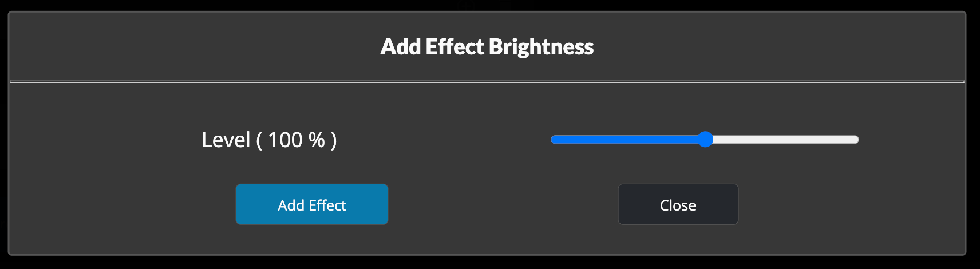Click the opening parenthesis in Level label
Image resolution: width=980 pixels, height=269 pixels.
click(259, 140)
